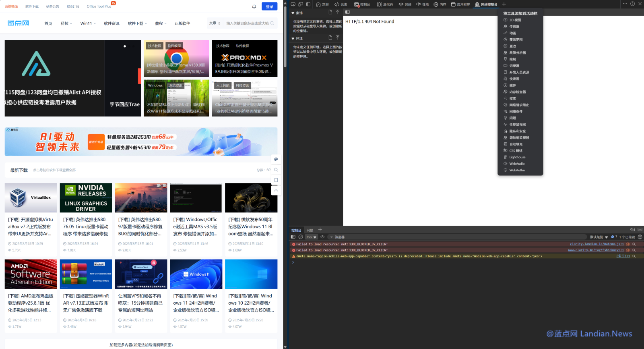Open the clarity.landian.la/matomo.js:1 source link
This screenshot has width=644, height=349.
(597, 244)
